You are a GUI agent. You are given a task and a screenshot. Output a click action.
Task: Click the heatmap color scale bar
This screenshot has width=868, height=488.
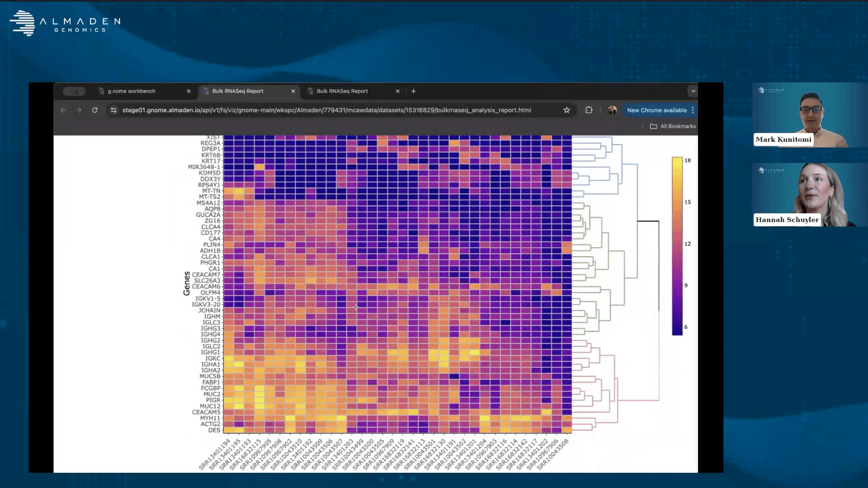tap(677, 246)
